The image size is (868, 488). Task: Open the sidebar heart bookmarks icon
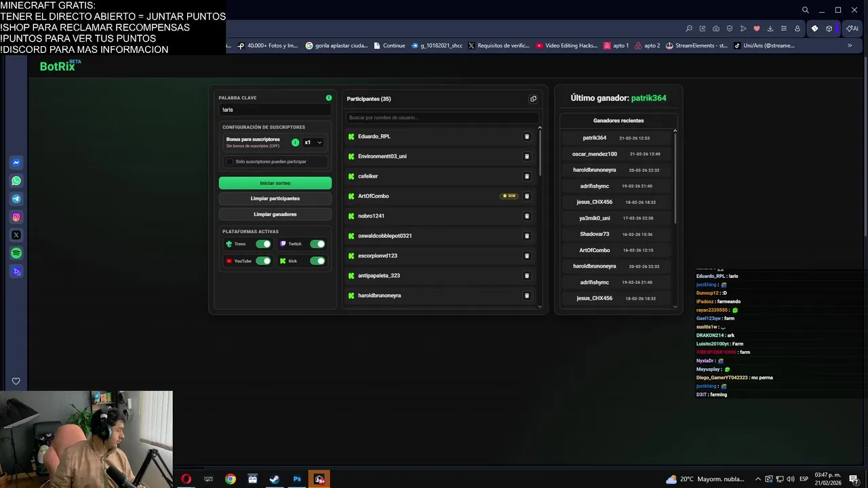pos(16,381)
